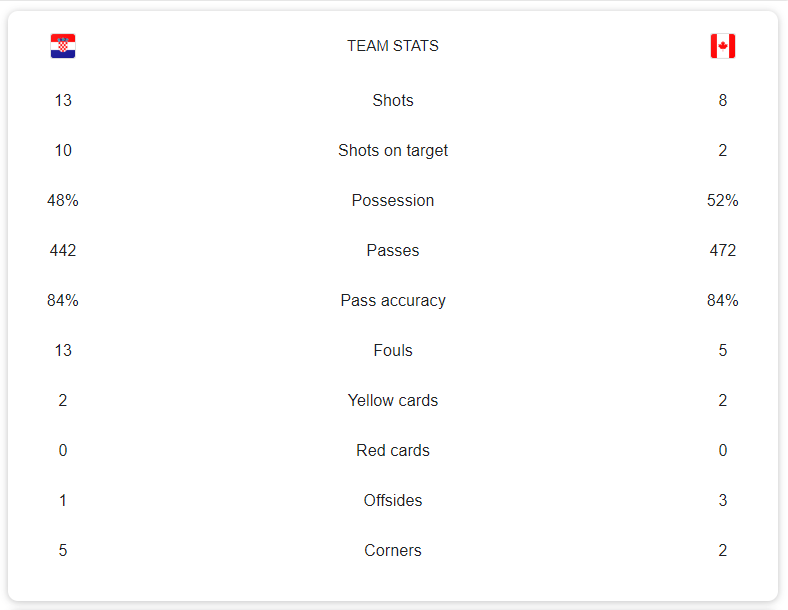Select the Yellow cards label
The width and height of the screenshot is (788, 610).
click(393, 400)
